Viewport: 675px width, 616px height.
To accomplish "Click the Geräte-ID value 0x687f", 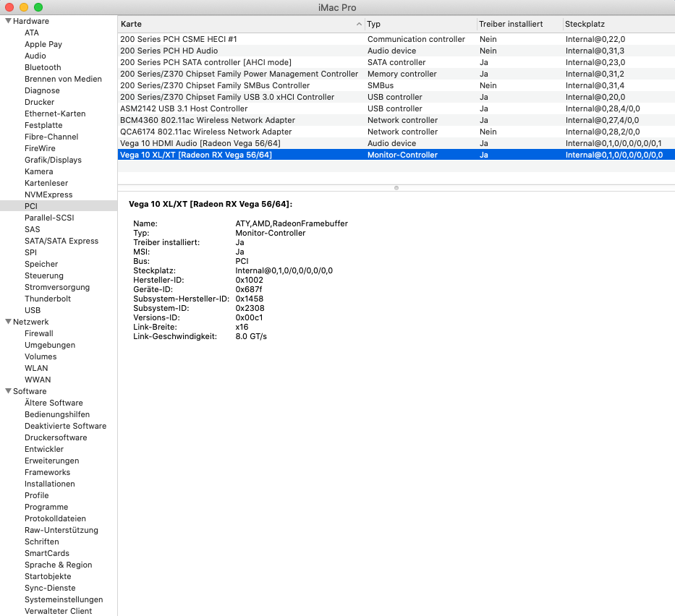I will click(248, 289).
